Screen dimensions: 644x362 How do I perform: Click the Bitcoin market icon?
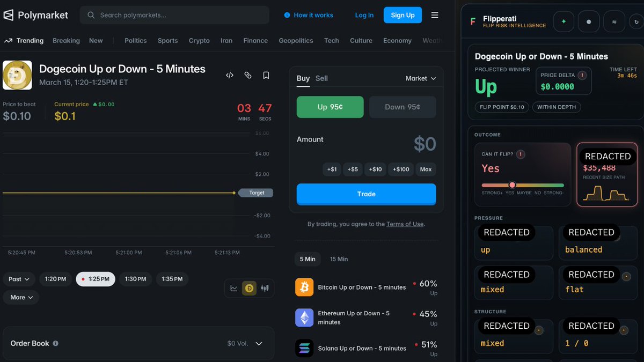point(304,287)
